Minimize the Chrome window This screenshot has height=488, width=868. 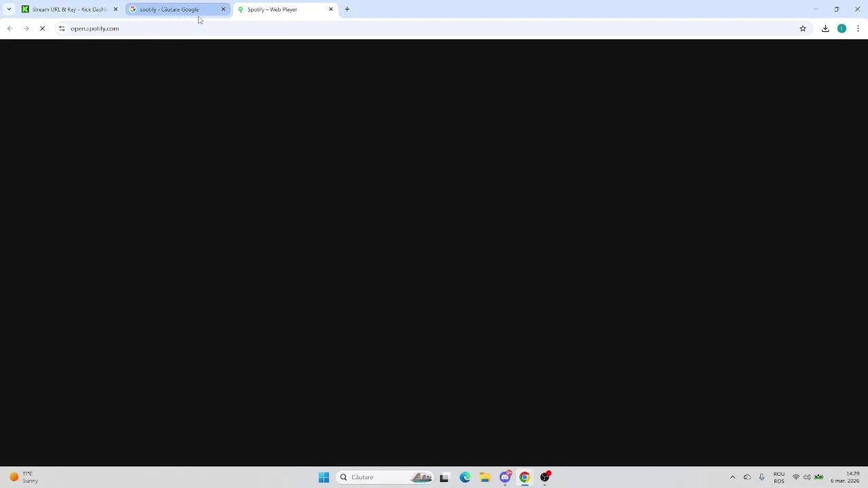coord(816,9)
